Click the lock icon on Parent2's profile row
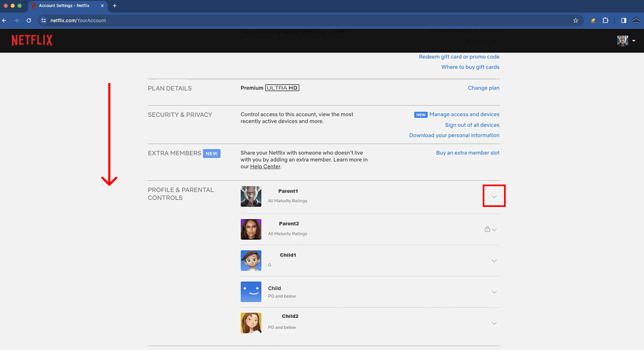The width and height of the screenshot is (644, 350). pyautogui.click(x=487, y=229)
